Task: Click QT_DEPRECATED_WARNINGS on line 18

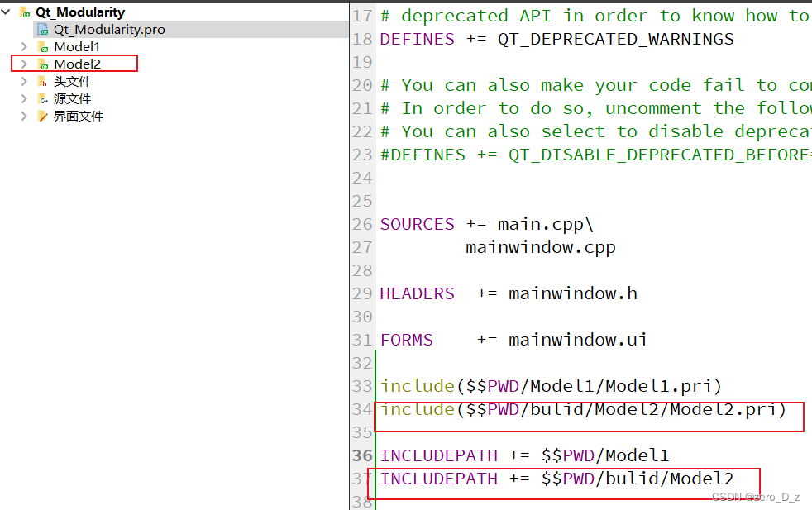Action: point(616,39)
